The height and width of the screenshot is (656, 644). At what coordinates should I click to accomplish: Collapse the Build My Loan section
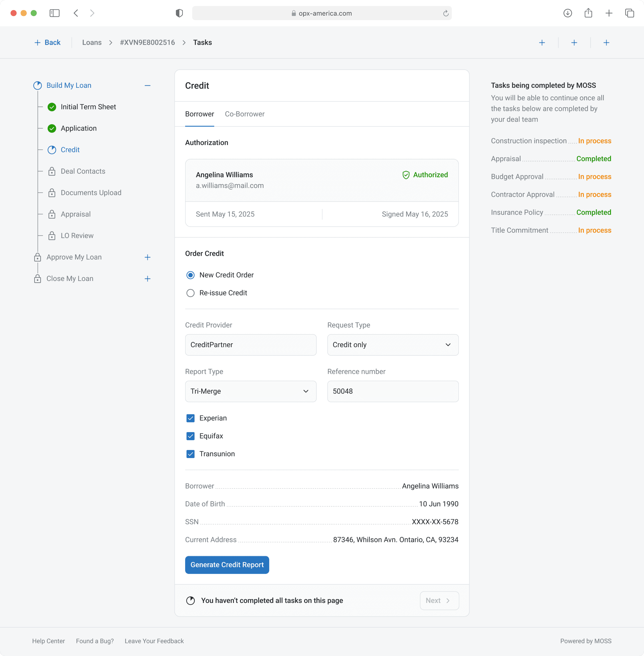coord(147,86)
